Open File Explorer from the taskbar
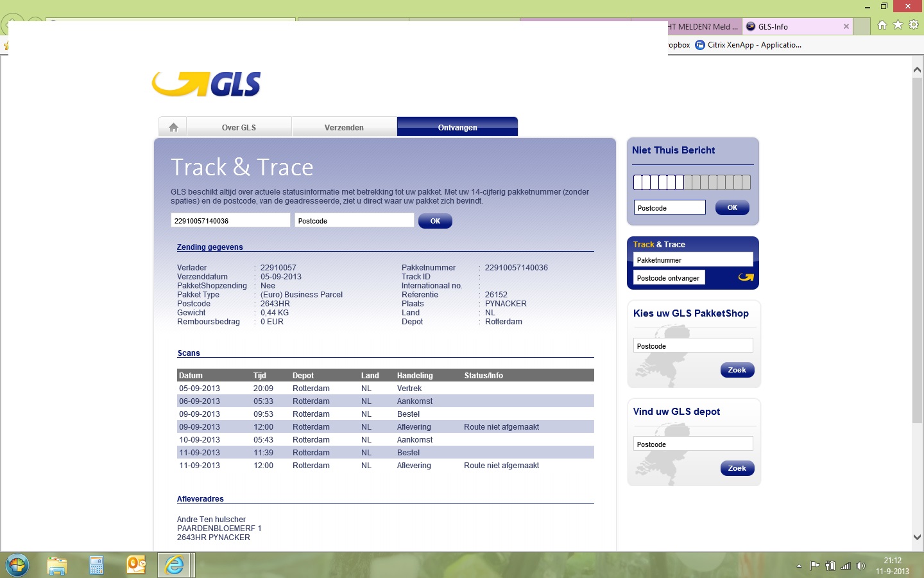The image size is (924, 578). pos(57,565)
